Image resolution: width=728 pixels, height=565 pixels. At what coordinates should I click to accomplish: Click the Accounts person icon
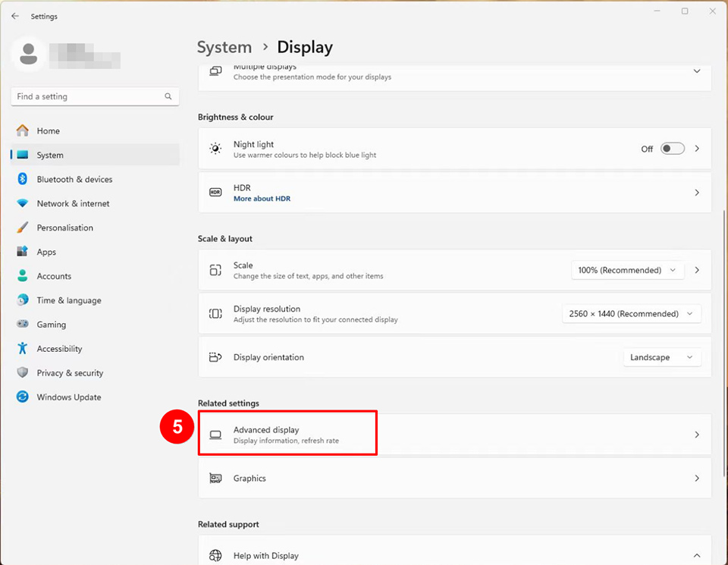point(22,276)
